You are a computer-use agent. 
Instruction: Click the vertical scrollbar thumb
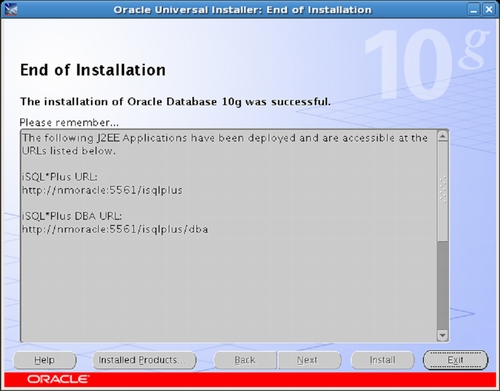[x=442, y=191]
